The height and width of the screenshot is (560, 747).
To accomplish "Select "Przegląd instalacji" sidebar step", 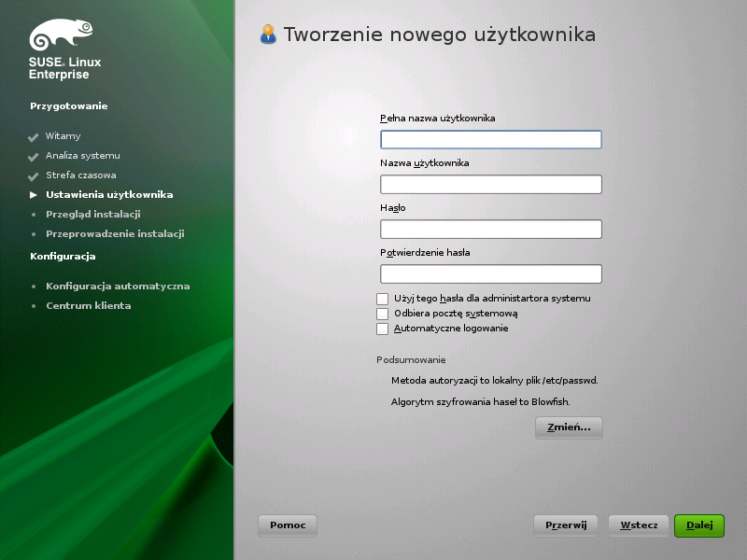I will 93,215.
